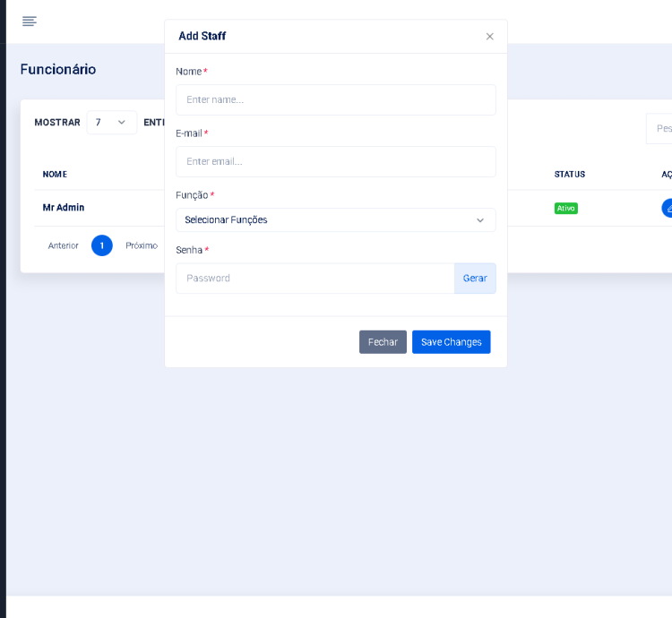Go to the Anterior page

[64, 245]
